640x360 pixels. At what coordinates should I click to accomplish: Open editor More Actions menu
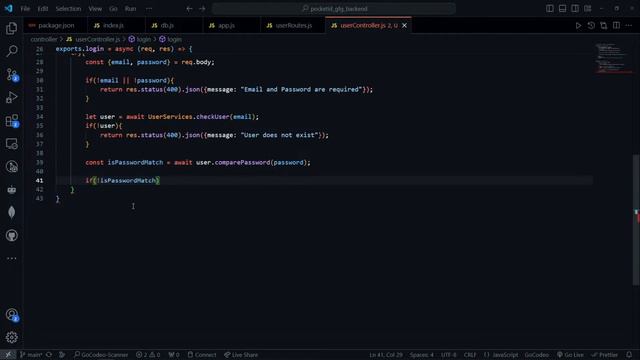tap(629, 25)
